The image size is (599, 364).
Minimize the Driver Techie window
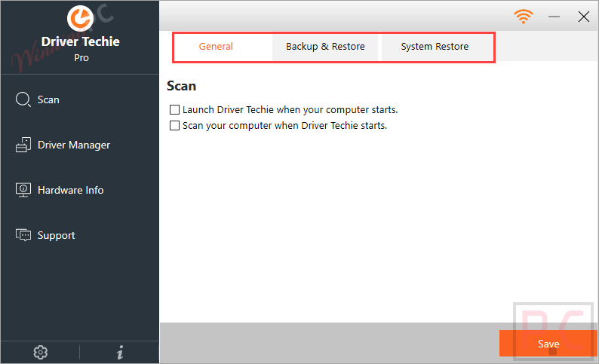[x=554, y=17]
